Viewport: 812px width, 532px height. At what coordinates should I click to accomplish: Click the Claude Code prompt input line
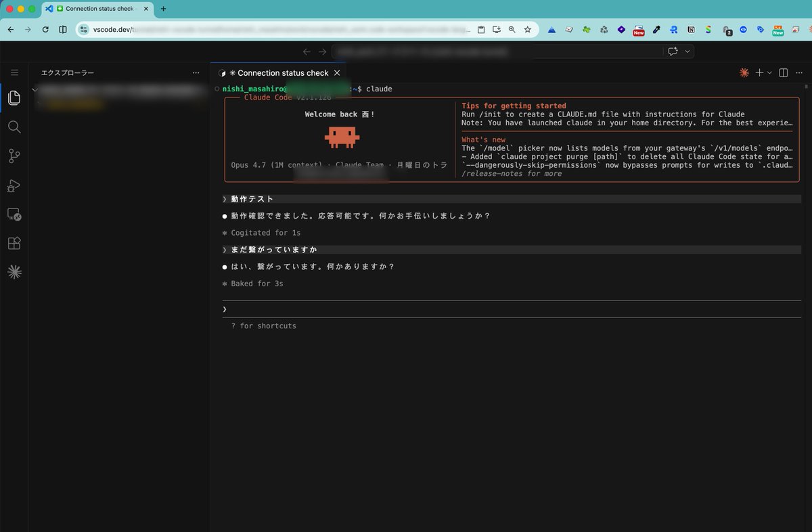(x=512, y=309)
